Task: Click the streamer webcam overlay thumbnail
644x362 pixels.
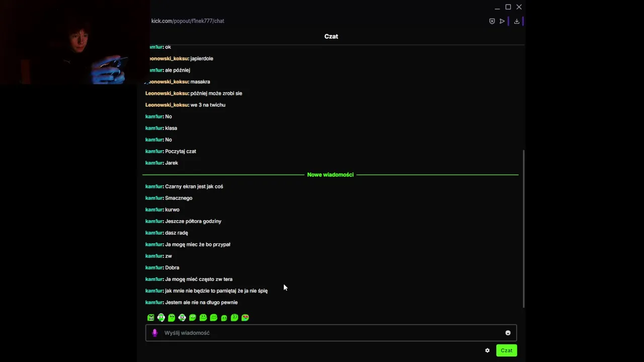Action: (75, 42)
